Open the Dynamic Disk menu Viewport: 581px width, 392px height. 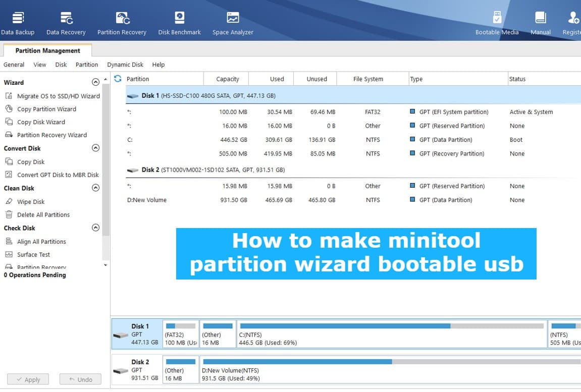tap(125, 65)
